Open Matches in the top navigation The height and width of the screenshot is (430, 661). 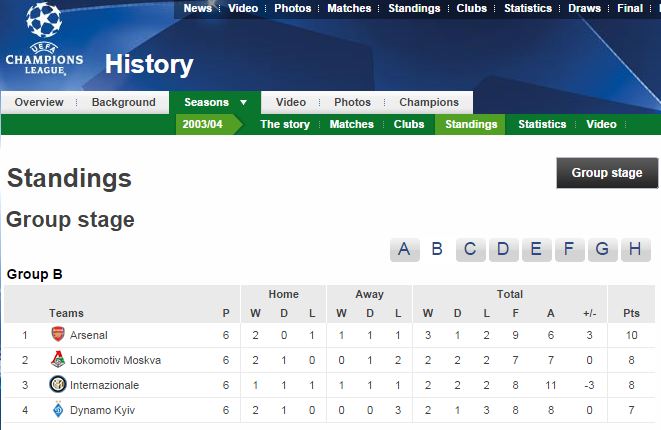[349, 8]
